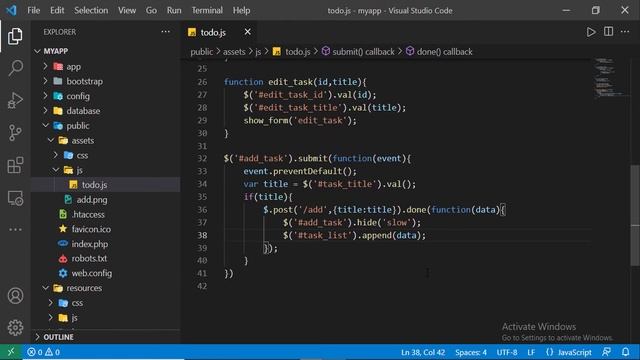The height and width of the screenshot is (360, 640).
Task: Split the editor right
Action: tap(608, 32)
